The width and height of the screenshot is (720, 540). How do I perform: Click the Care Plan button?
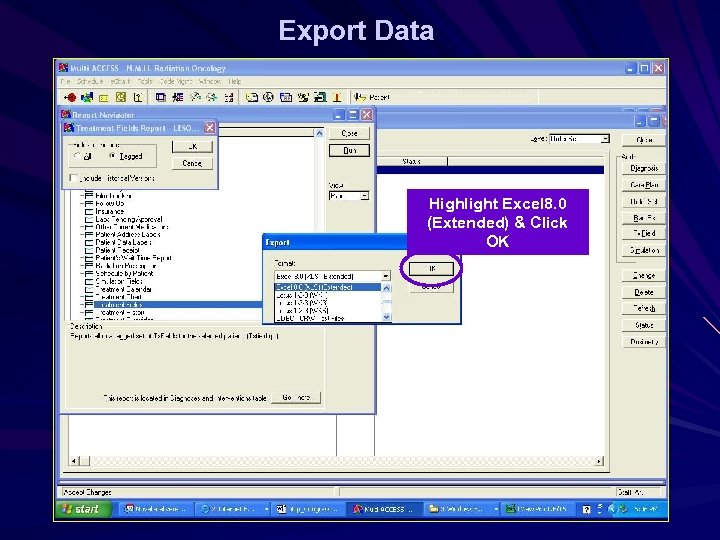(x=644, y=185)
